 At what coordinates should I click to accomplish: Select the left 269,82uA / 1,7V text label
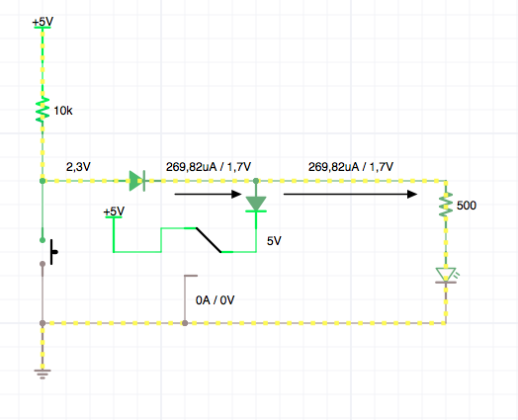click(x=209, y=167)
